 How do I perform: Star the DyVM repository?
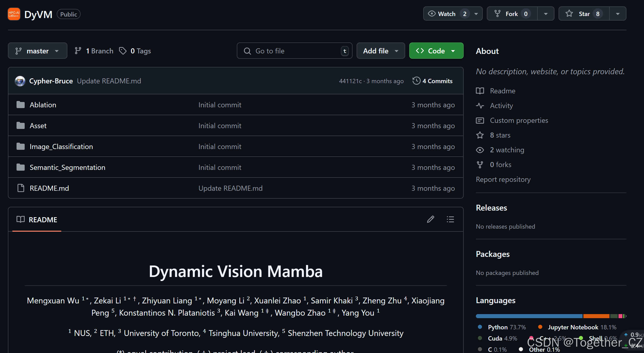click(584, 13)
